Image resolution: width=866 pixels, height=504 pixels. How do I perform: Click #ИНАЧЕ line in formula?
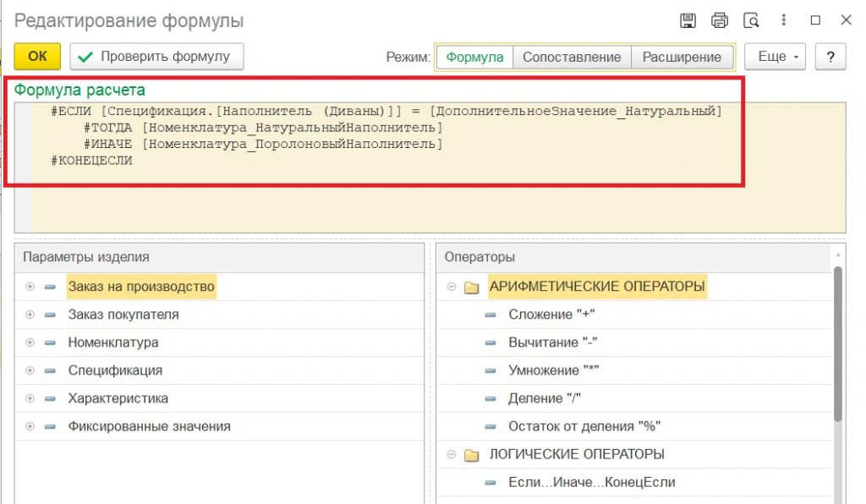click(x=263, y=145)
